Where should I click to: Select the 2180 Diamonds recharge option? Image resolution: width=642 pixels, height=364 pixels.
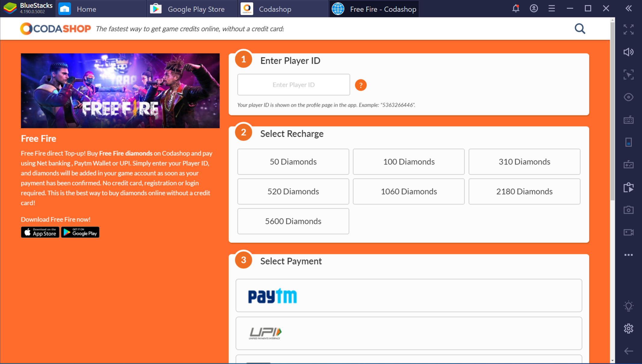tap(524, 191)
